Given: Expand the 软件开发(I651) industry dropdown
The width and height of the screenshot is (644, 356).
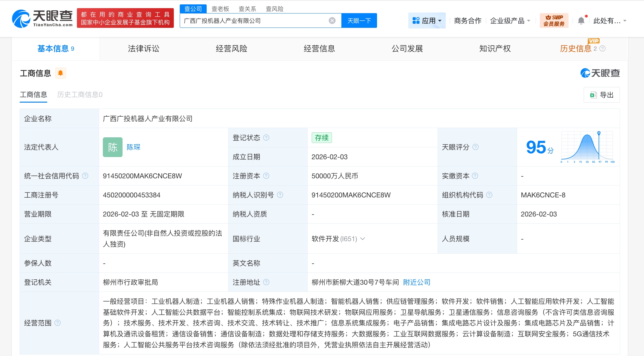Looking at the screenshot, I should pyautogui.click(x=363, y=239).
